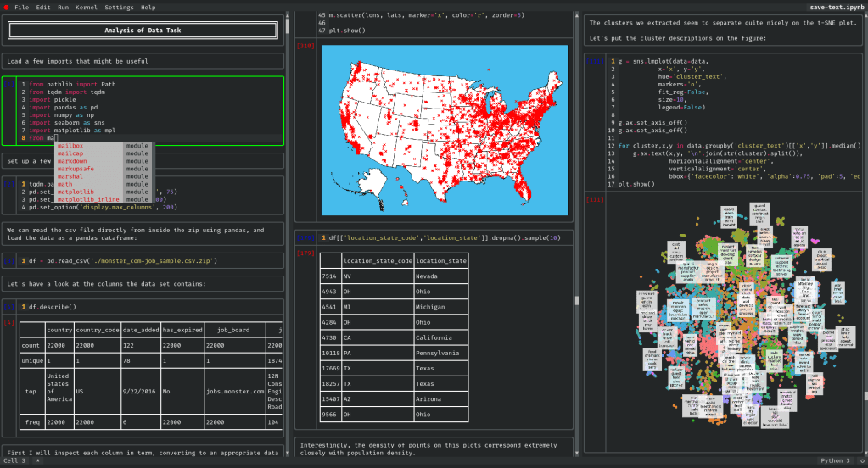Image resolution: width=868 pixels, height=468 pixels.
Task: Open the Kernel menu
Action: click(x=86, y=7)
